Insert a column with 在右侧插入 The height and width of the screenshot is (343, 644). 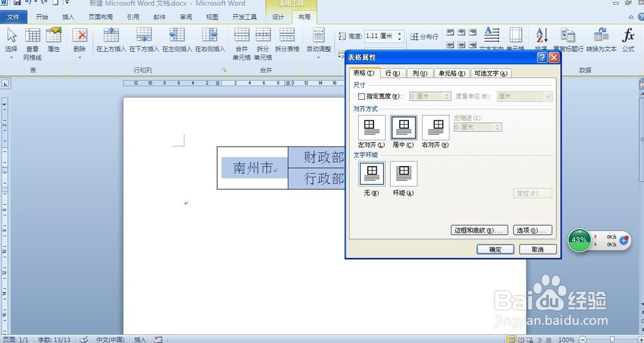point(210,39)
